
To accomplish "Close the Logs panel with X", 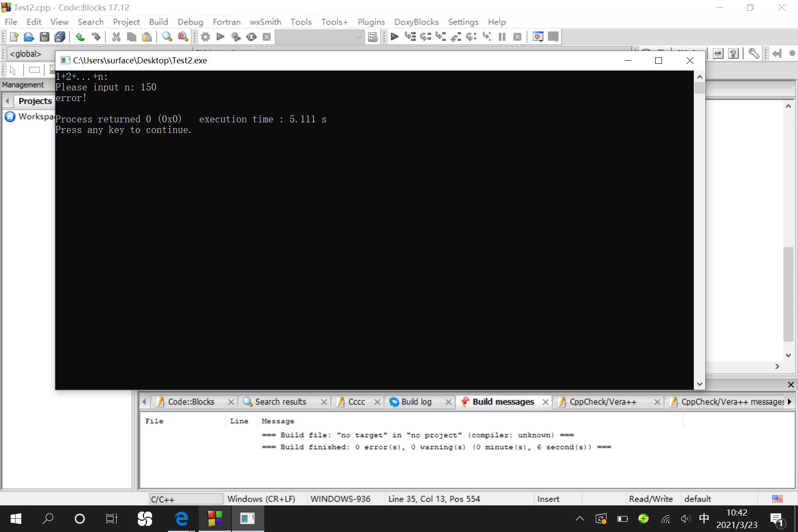I will click(790, 385).
